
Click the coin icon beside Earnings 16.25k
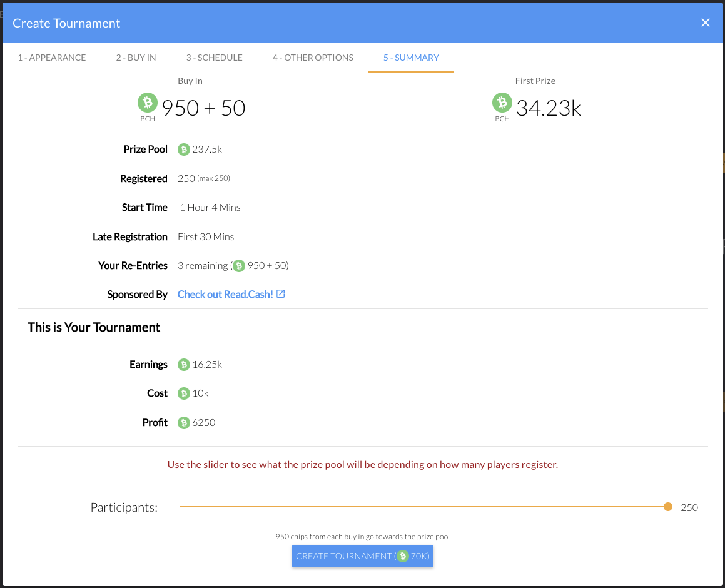click(x=183, y=365)
